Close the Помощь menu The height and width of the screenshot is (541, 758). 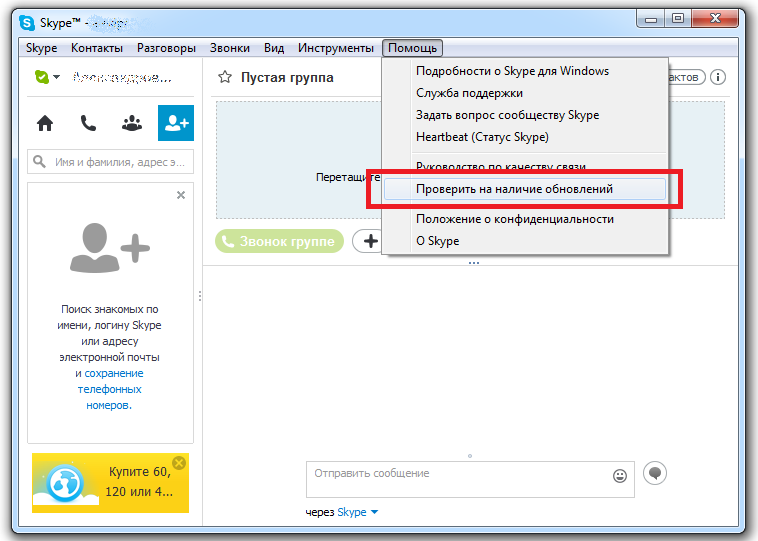(412, 48)
